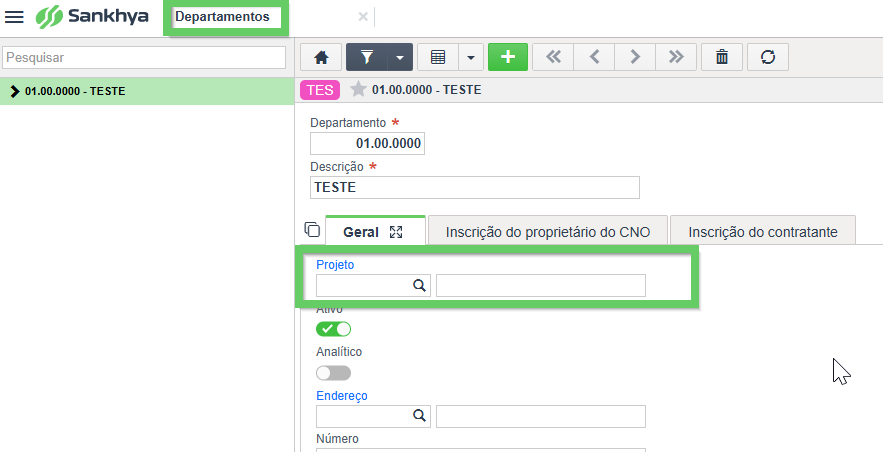Click the Pesquisar search box
The width and height of the screenshot is (883, 452).
(144, 57)
